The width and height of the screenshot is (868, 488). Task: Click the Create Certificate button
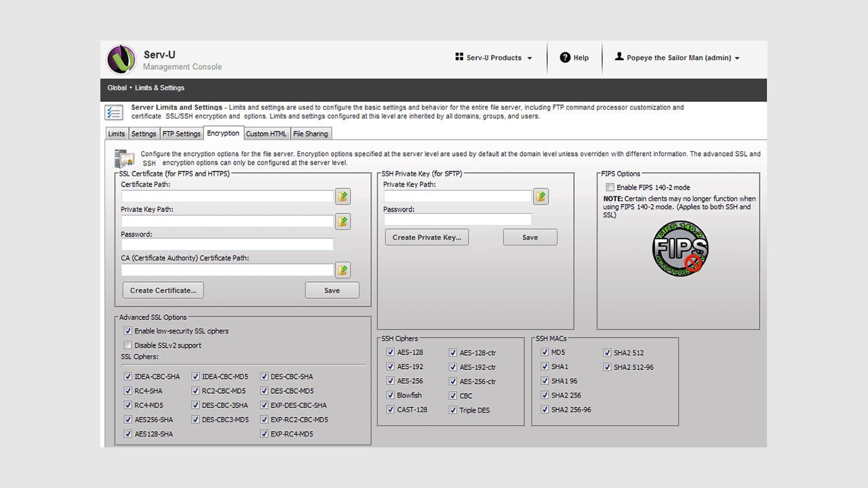pos(163,289)
